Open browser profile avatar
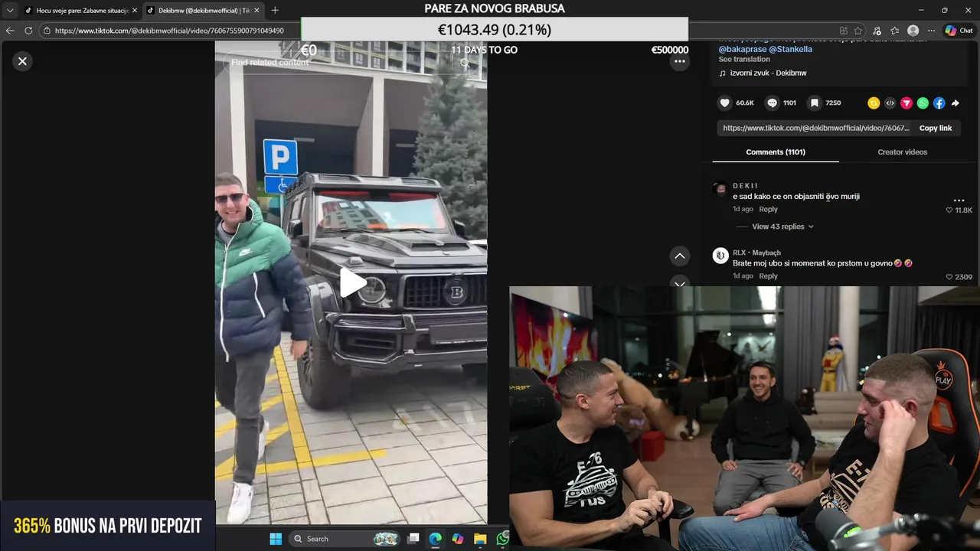 [913, 31]
